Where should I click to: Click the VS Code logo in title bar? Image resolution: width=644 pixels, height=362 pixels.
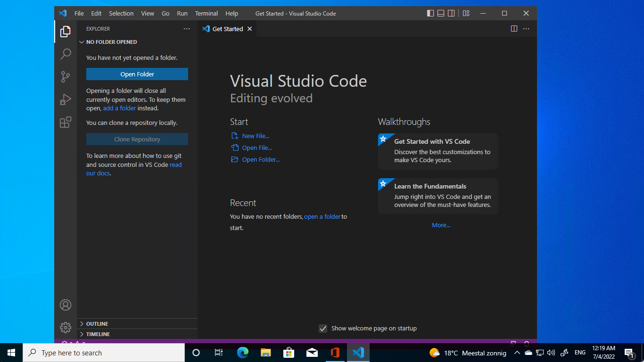(63, 13)
